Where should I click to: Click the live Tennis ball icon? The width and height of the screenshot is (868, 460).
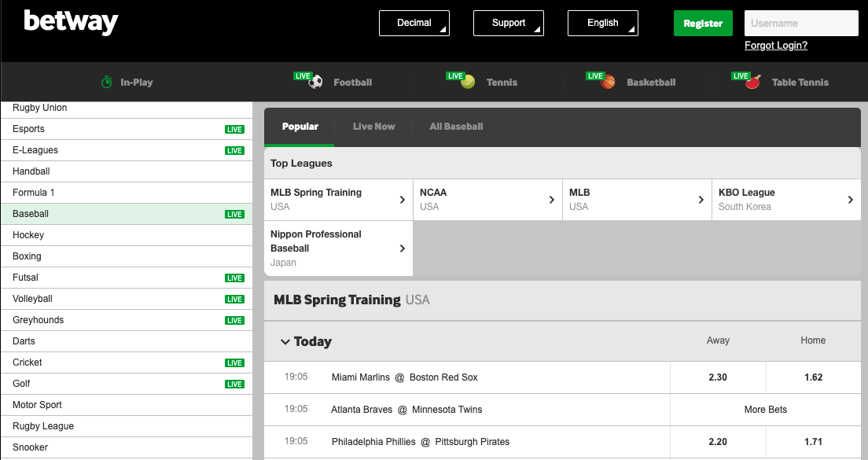(x=468, y=82)
